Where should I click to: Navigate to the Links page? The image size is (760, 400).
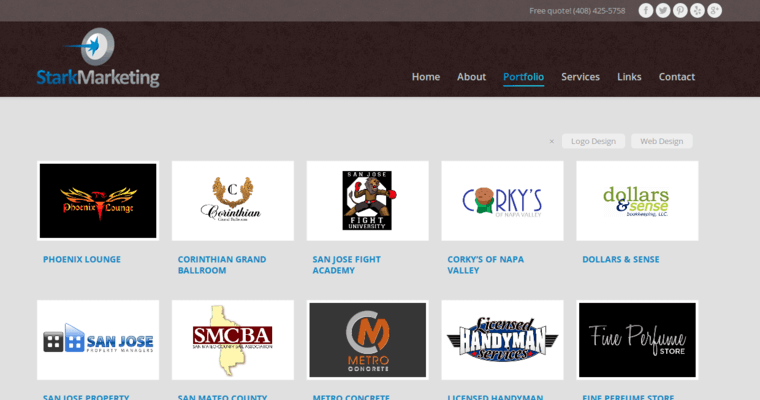629,77
